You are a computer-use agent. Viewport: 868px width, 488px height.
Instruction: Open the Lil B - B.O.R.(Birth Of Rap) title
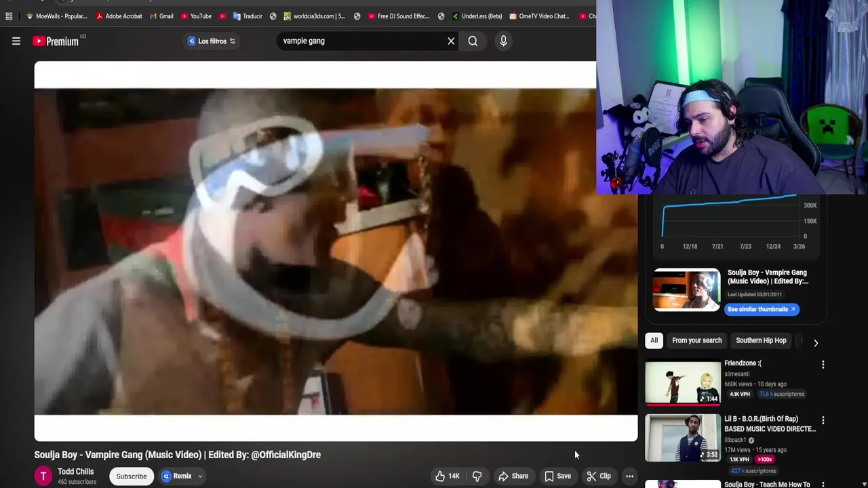click(770, 424)
